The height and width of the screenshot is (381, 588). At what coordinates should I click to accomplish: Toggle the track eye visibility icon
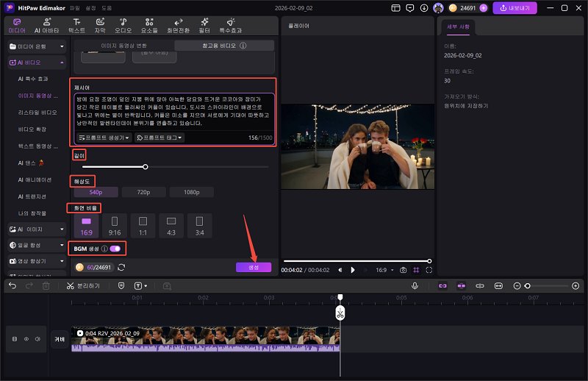[x=26, y=339]
